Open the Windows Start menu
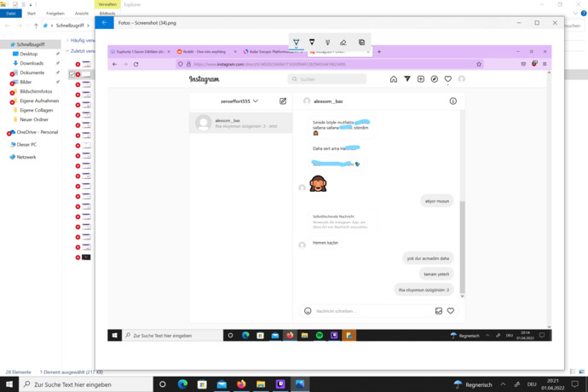This screenshot has width=588, height=392. coord(9,384)
